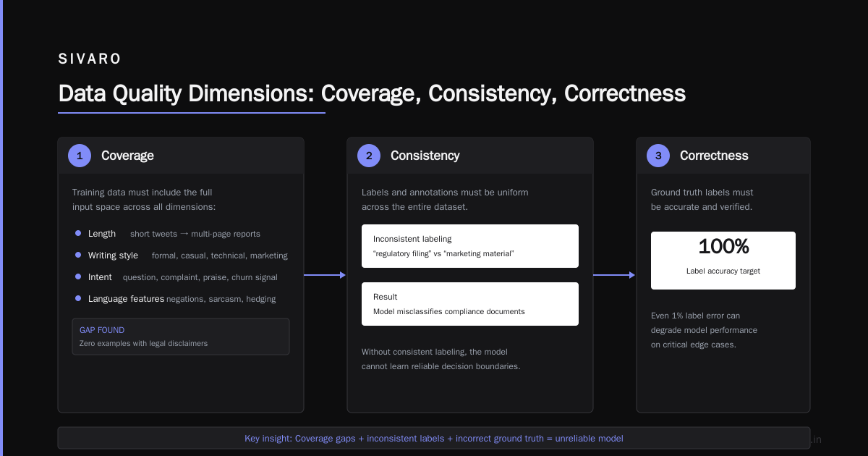Click the Key insight banner
Viewport: 868px width, 456px height.
click(x=434, y=438)
